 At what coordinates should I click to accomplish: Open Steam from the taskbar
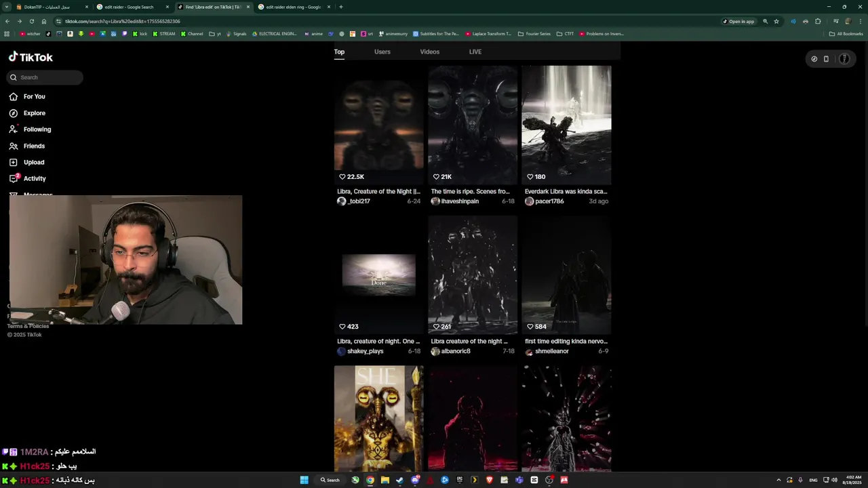click(x=399, y=480)
